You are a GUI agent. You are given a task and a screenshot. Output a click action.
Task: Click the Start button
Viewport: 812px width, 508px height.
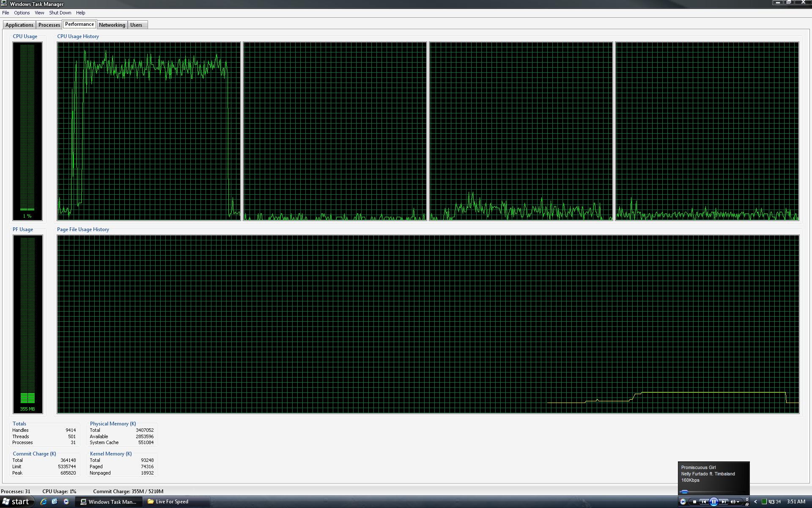coord(16,502)
